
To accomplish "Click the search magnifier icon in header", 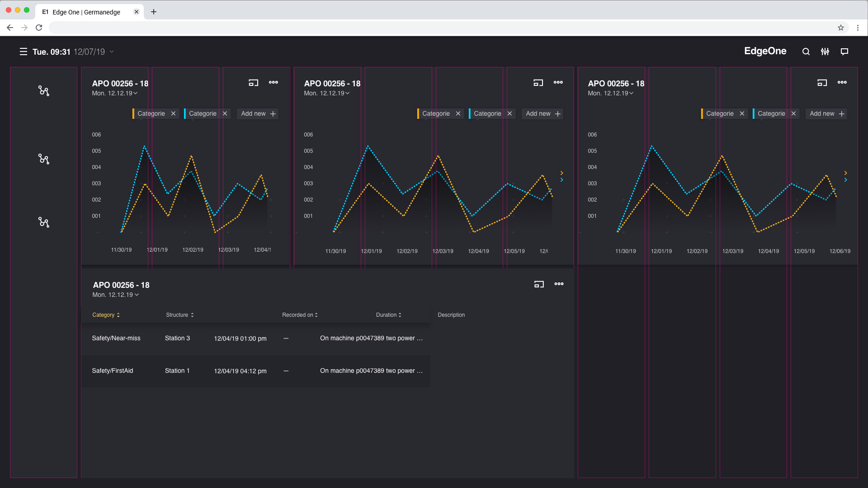I will pyautogui.click(x=806, y=52).
